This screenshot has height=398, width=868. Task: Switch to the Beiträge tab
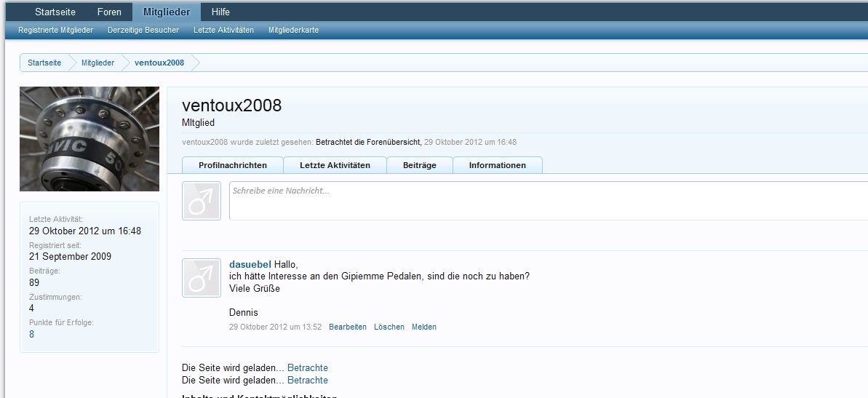click(x=420, y=165)
